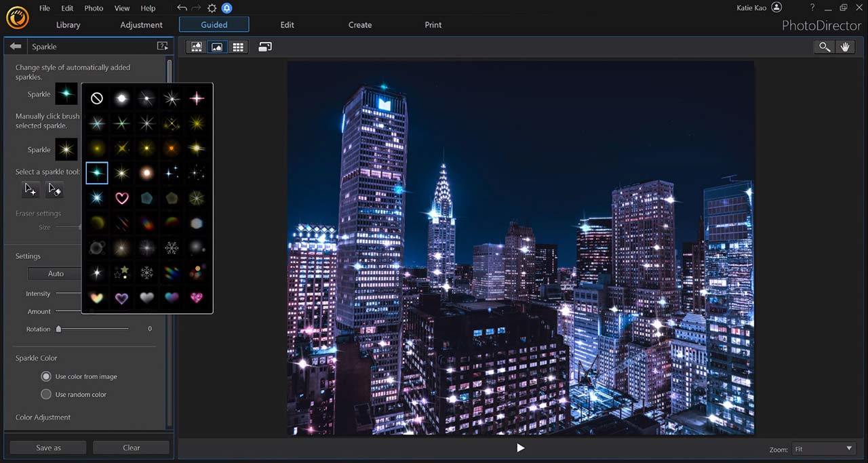Open the notifications bell icon
Image resolution: width=868 pixels, height=463 pixels.
227,8
